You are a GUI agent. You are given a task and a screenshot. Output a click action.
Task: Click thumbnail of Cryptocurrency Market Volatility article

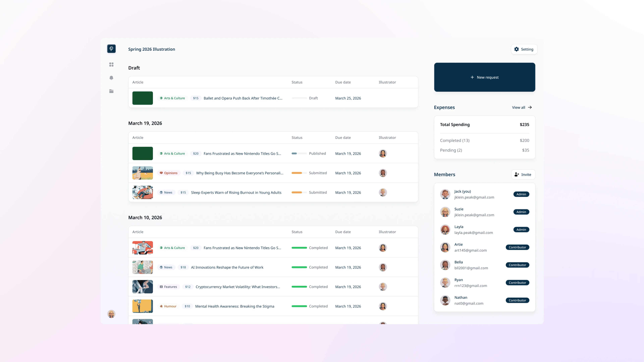tap(143, 287)
